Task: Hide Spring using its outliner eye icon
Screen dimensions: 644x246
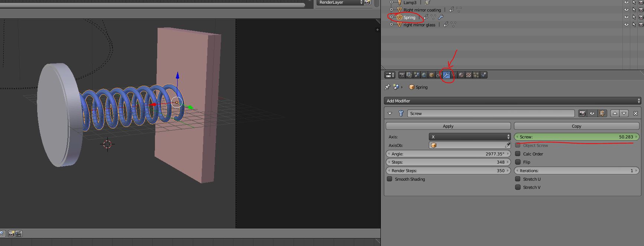Action: tap(626, 17)
